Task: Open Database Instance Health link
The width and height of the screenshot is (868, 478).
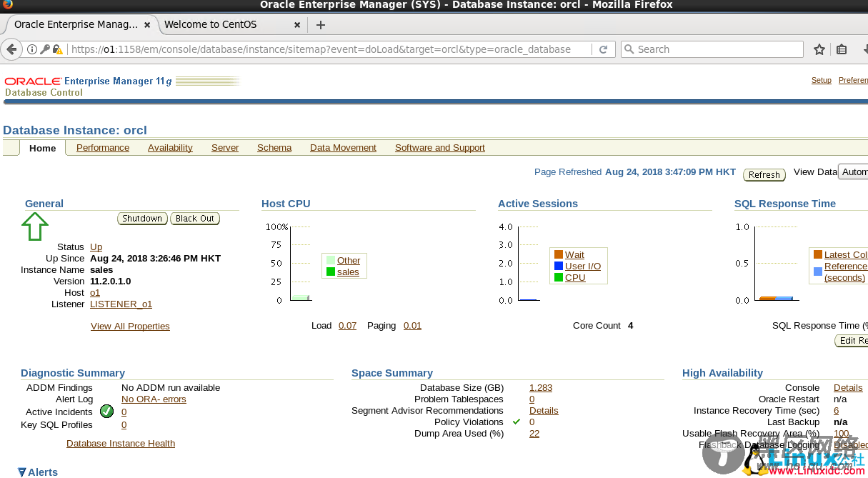Action: pos(121,444)
